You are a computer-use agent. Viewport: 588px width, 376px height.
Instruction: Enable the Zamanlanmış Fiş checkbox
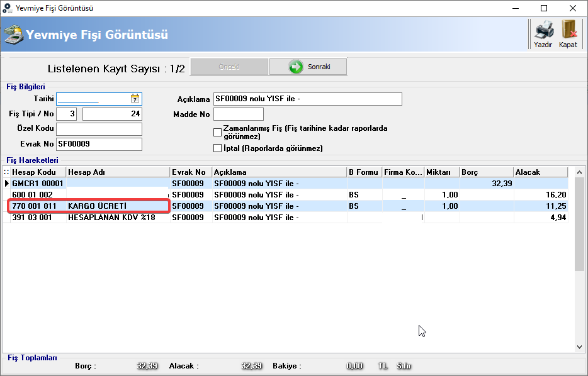217,132
